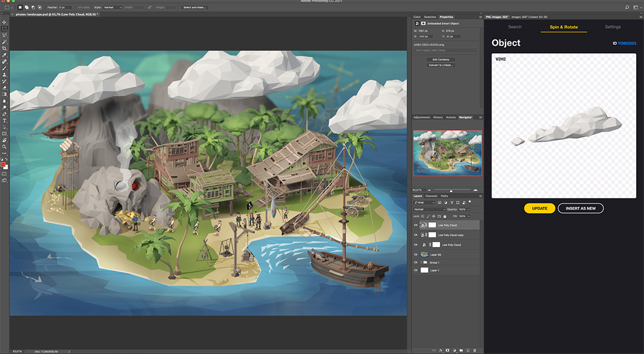Switch to the Channels tab

point(431,196)
